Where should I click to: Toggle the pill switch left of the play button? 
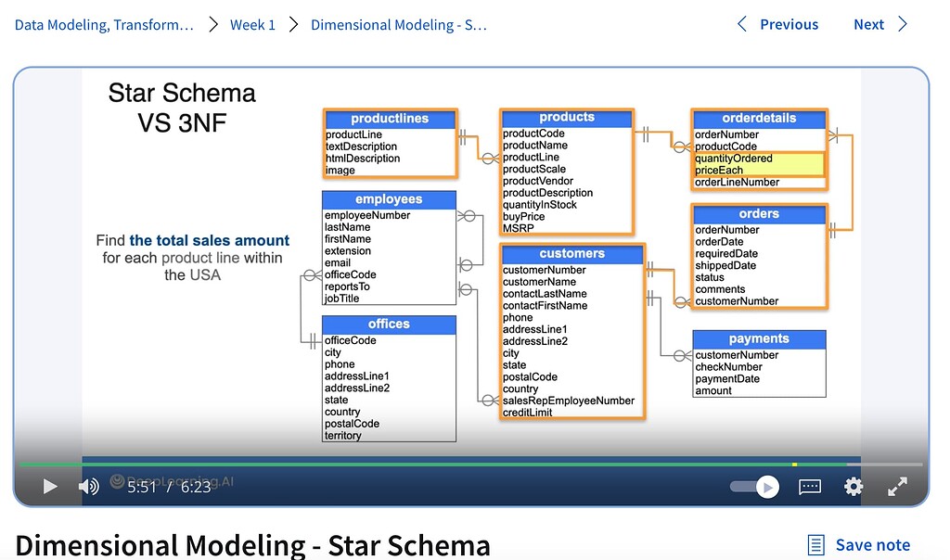(x=739, y=486)
